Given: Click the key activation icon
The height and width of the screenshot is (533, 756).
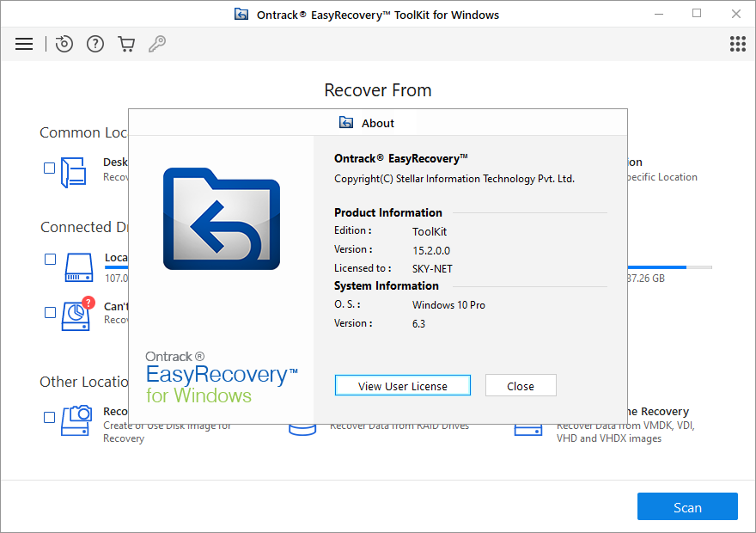Looking at the screenshot, I should [156, 44].
